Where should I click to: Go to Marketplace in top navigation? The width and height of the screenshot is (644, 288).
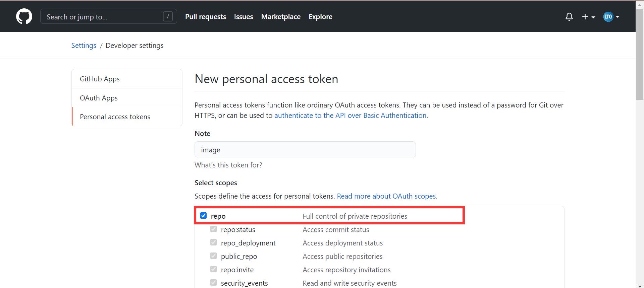point(281,17)
